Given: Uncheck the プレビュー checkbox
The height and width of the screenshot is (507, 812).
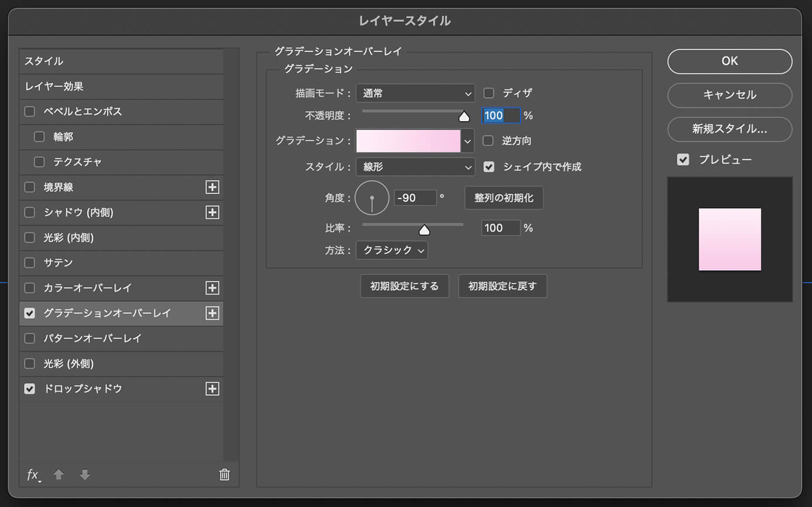Looking at the screenshot, I should (683, 160).
